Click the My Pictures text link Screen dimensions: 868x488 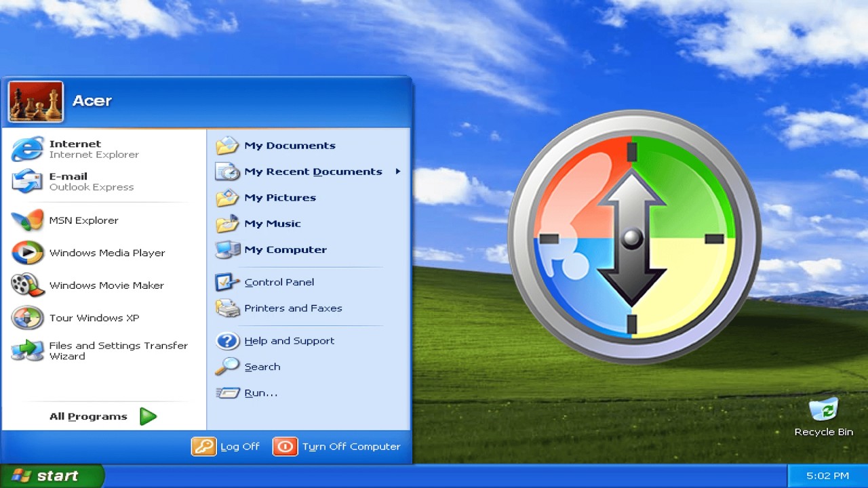tap(280, 198)
